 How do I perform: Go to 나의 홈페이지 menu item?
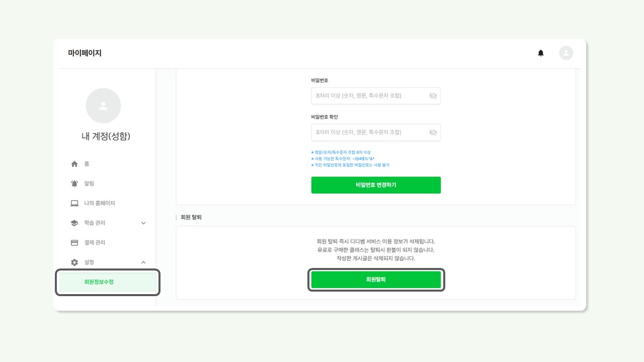click(x=100, y=203)
